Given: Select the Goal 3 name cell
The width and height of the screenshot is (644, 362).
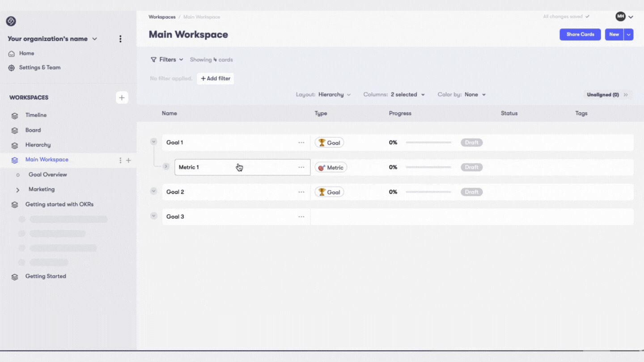Looking at the screenshot, I should coord(236,217).
